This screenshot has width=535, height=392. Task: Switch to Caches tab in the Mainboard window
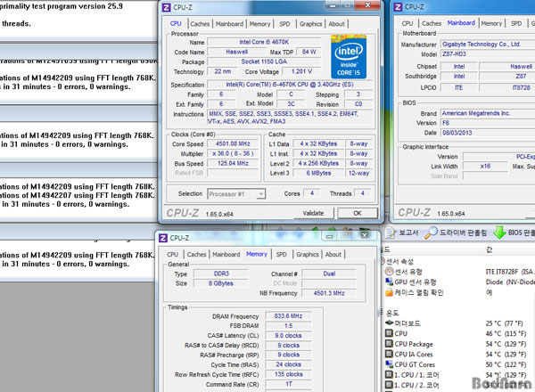pyautogui.click(x=432, y=23)
